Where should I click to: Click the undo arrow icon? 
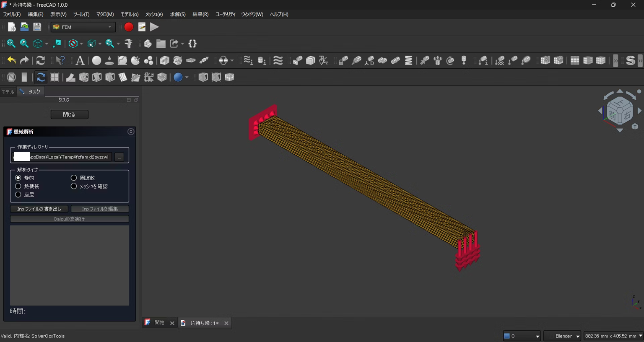click(x=11, y=60)
